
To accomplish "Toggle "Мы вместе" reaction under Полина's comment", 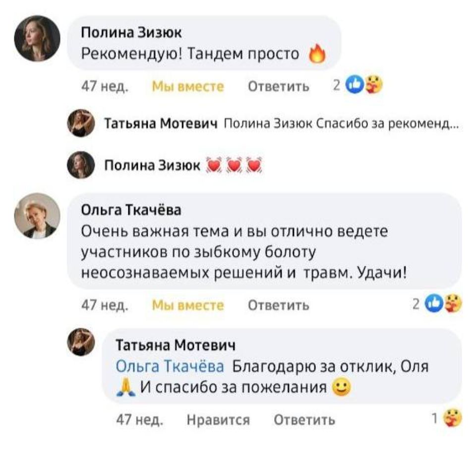I will pos(188,87).
